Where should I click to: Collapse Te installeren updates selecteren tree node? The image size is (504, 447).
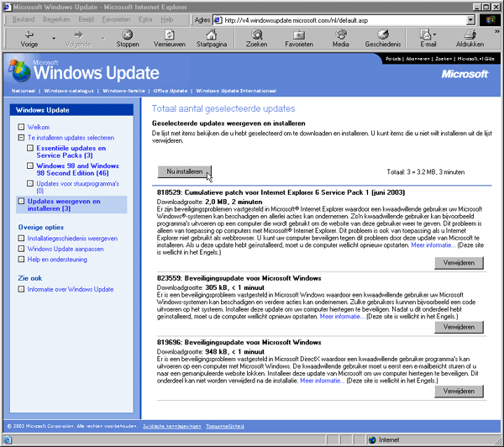tap(21, 138)
